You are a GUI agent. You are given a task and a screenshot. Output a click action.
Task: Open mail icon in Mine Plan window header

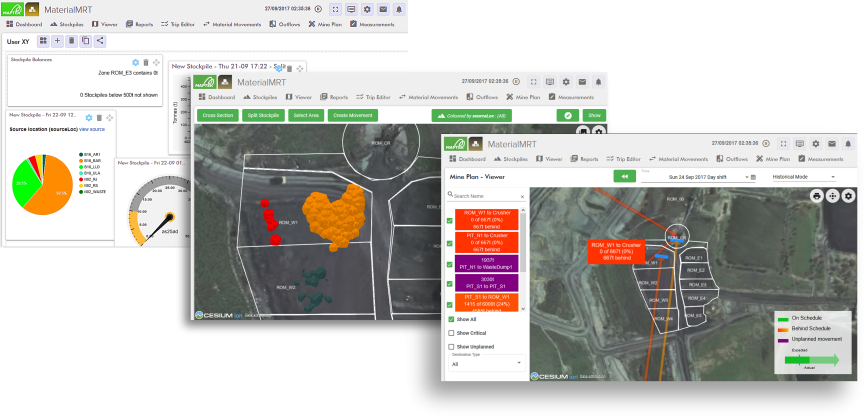point(832,144)
